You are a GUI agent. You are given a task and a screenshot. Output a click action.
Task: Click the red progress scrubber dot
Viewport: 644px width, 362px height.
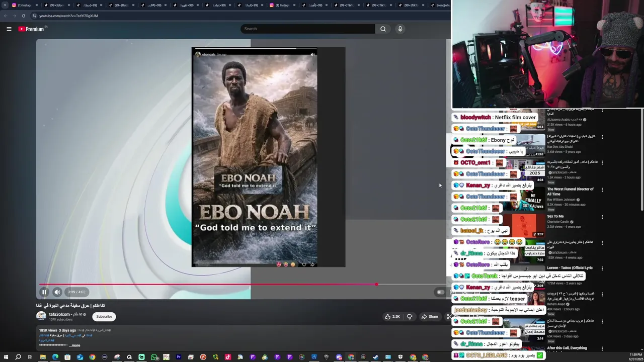tap(376, 285)
